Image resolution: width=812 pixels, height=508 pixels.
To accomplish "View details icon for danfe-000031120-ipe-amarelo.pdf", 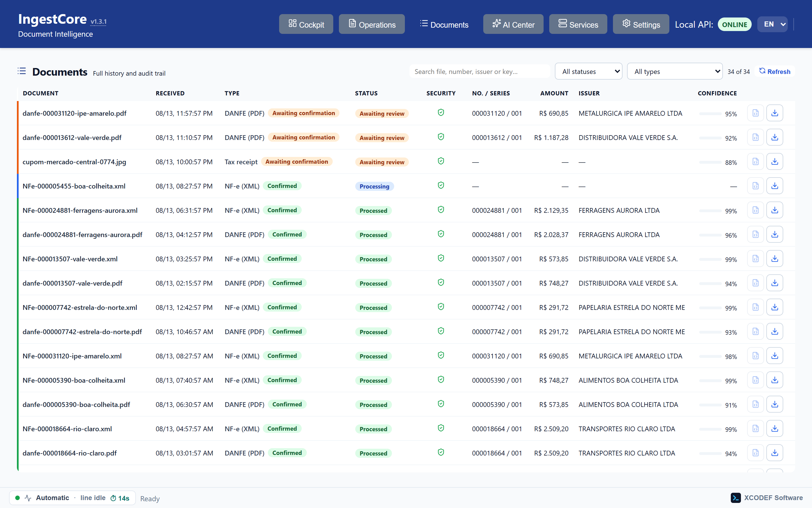I will tap(755, 113).
